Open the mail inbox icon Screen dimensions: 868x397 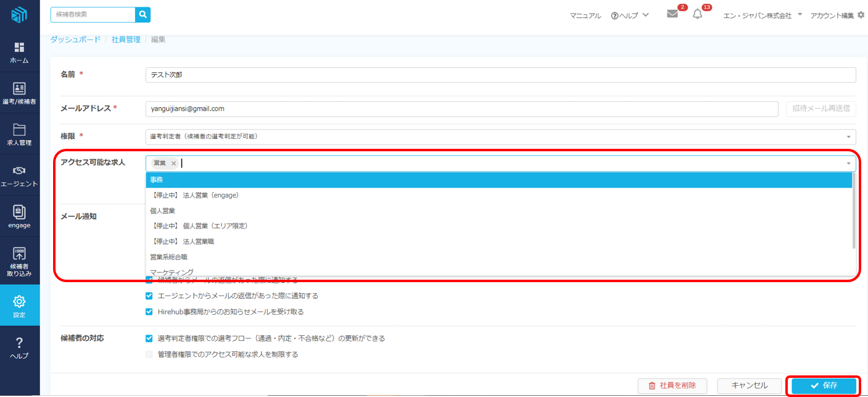click(x=672, y=15)
